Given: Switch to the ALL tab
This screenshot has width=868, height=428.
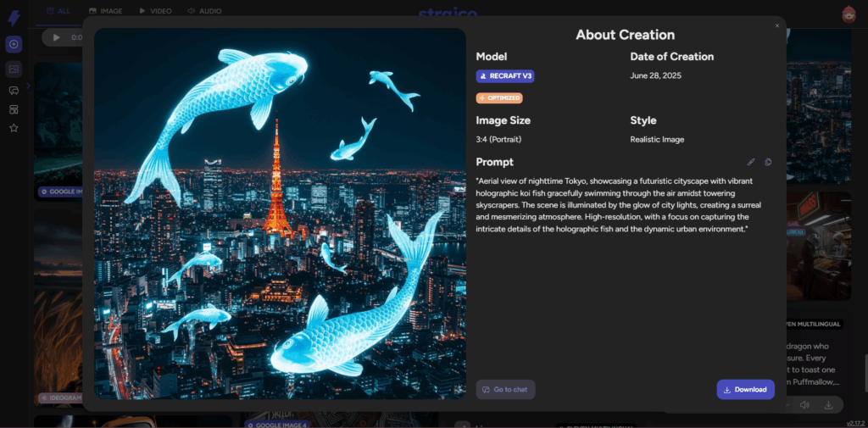Looking at the screenshot, I should coord(58,11).
